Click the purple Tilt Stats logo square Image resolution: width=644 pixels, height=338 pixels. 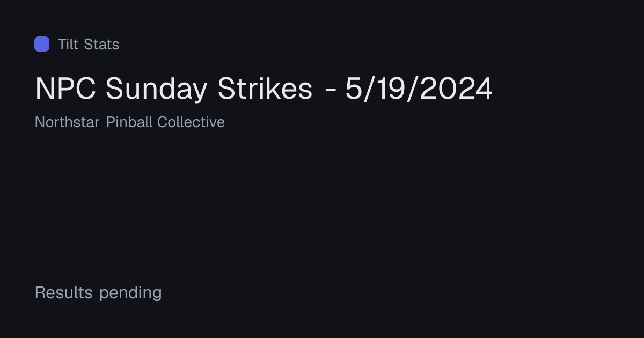click(x=42, y=44)
